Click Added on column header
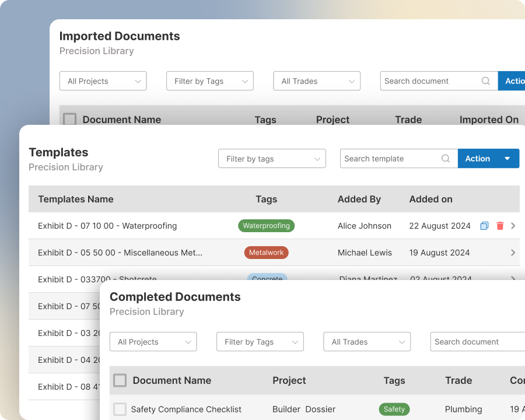 pos(430,199)
